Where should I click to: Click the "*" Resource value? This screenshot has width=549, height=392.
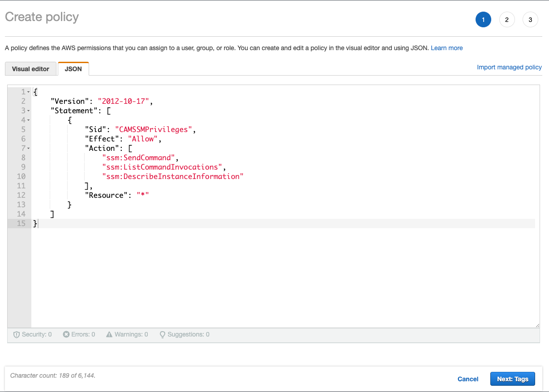(x=143, y=195)
